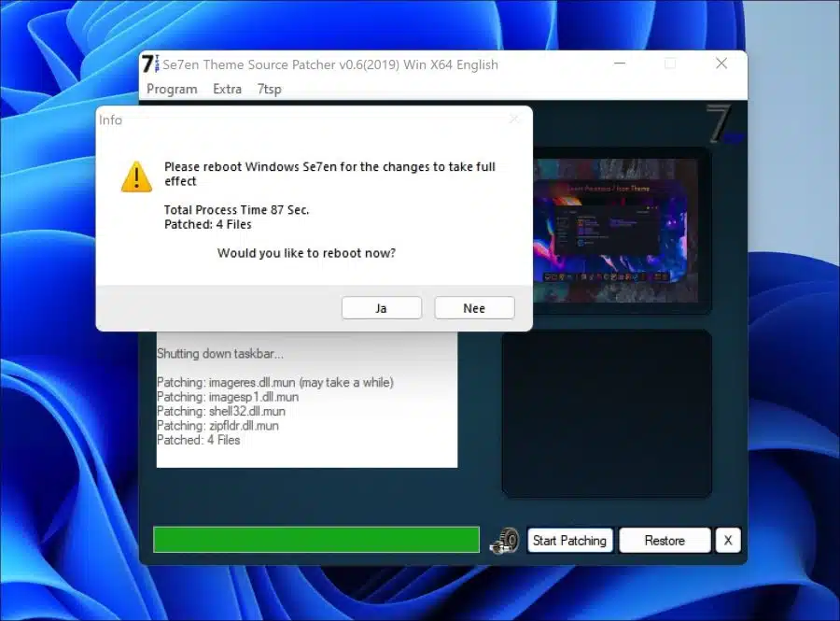840x621 pixels.
Task: Minimize the Se7en Theme Source Patcher window
Action: pyautogui.click(x=620, y=64)
